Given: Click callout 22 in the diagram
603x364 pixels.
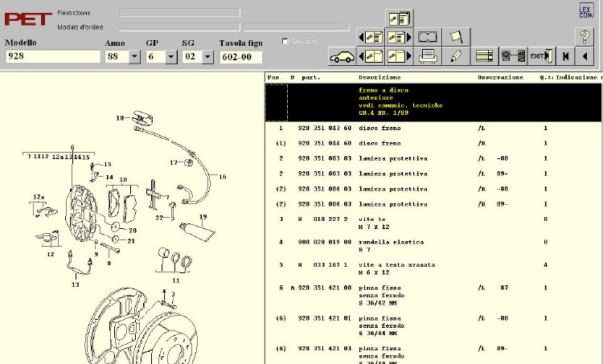Looking at the screenshot, I should (x=159, y=218).
